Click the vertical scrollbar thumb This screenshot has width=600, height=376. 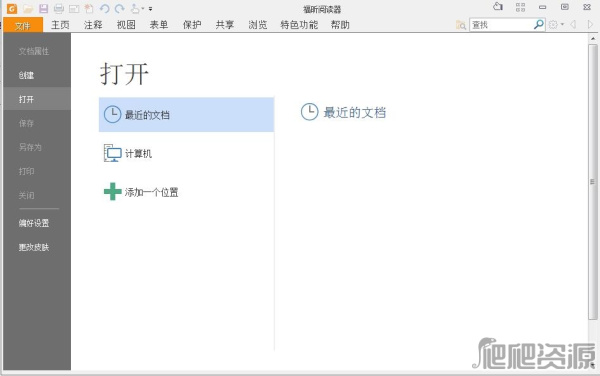click(593, 182)
